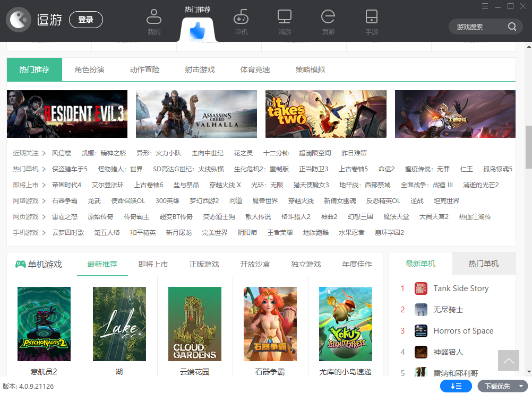Switch to 体育竞速 tab
This screenshot has width=532, height=394.
coord(255,69)
